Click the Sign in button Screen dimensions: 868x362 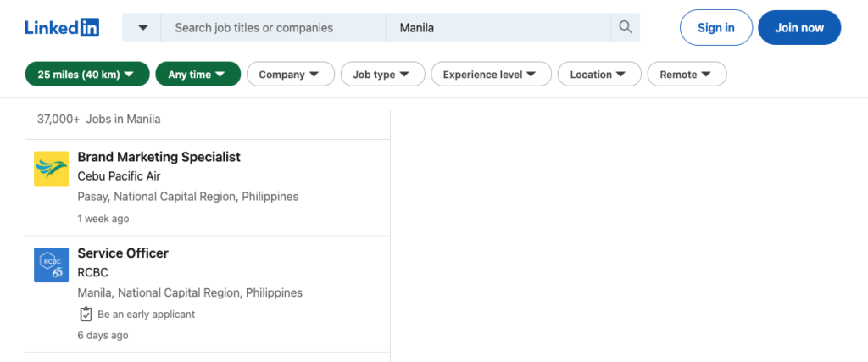point(715,28)
